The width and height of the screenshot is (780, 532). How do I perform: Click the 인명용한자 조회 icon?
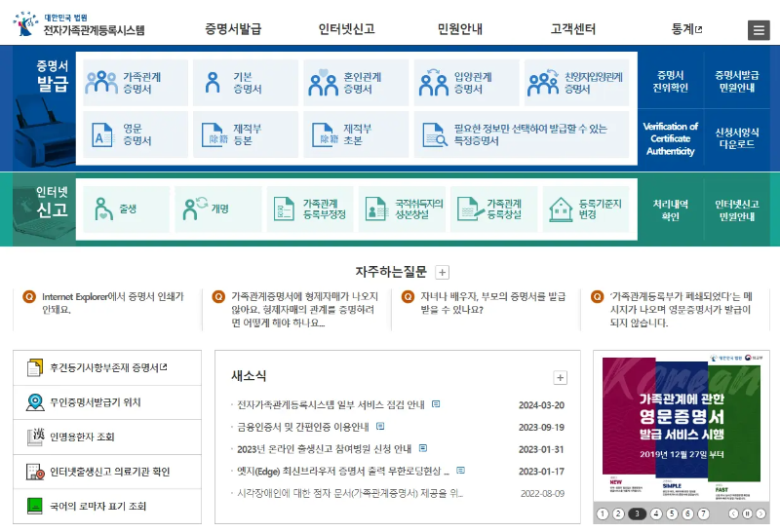[x=35, y=437]
